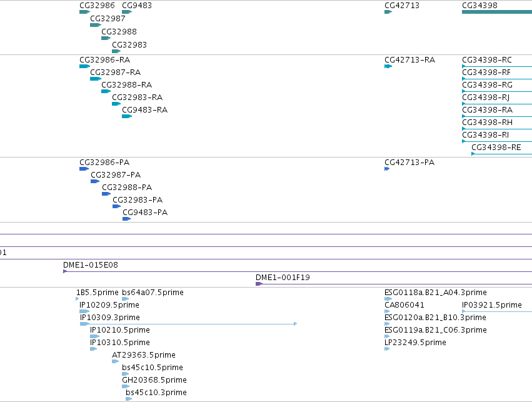Click transcript CG34398-RG

pos(497,91)
